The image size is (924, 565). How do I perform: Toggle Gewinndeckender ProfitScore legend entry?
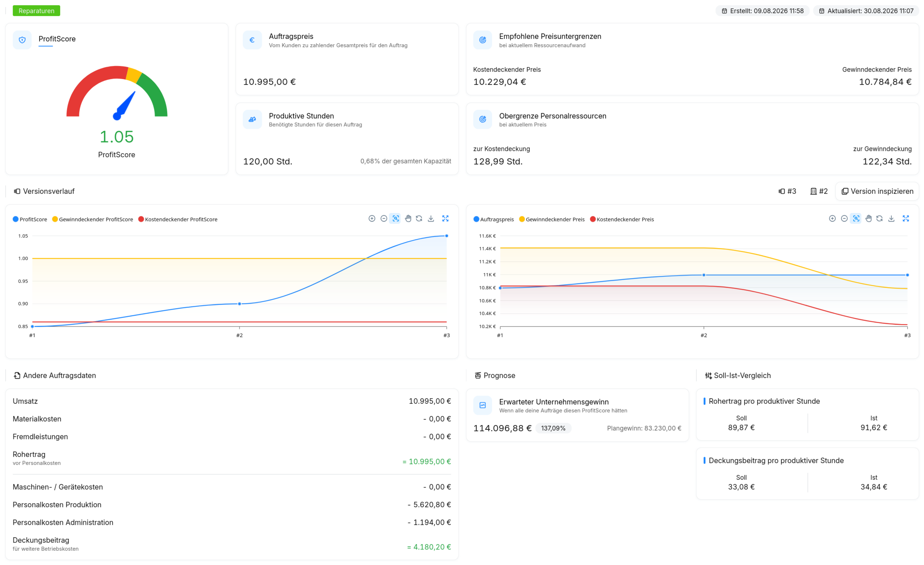click(x=93, y=219)
